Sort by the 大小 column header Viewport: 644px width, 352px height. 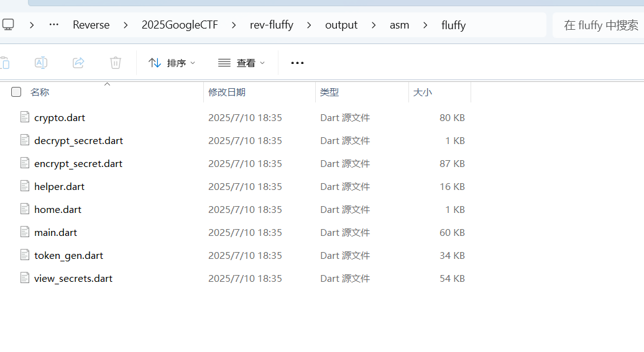(x=423, y=92)
